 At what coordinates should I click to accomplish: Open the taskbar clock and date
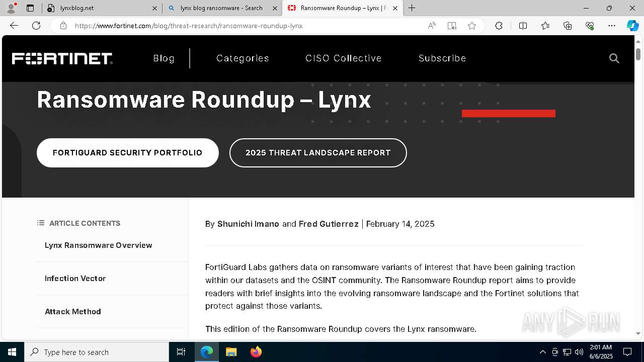click(601, 352)
